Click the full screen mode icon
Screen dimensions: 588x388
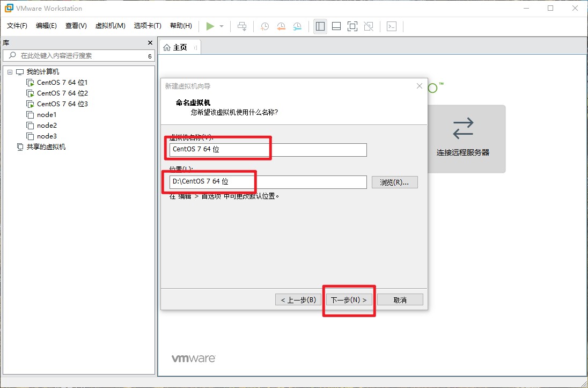[x=352, y=26]
